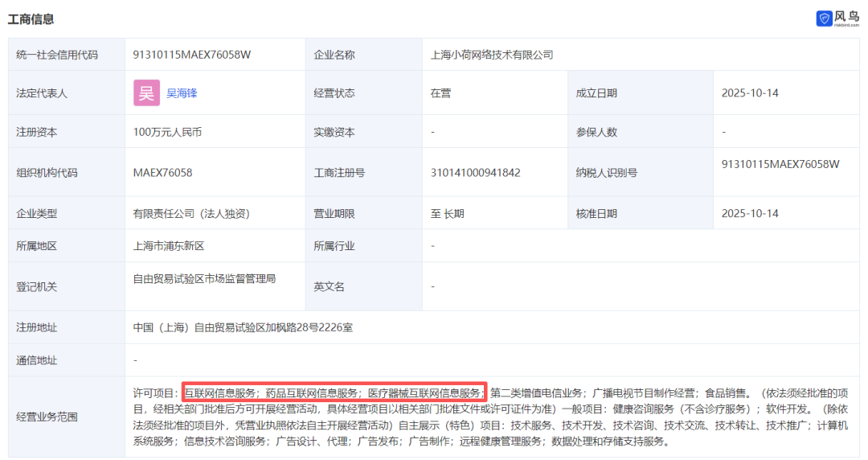The image size is (868, 460).
Task: Click the 经营业务范围 label cell
Action: point(67,417)
